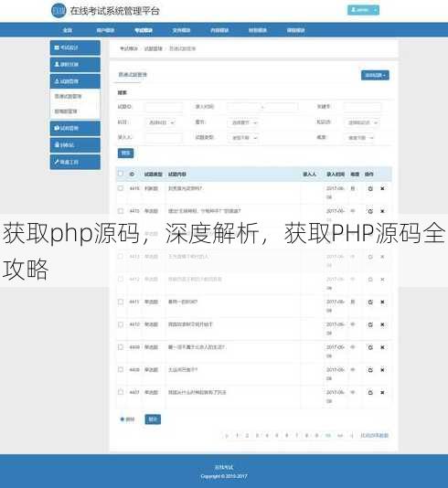Delete question 4408 with the X icon
This screenshot has height=488, width=448.
[382, 370]
